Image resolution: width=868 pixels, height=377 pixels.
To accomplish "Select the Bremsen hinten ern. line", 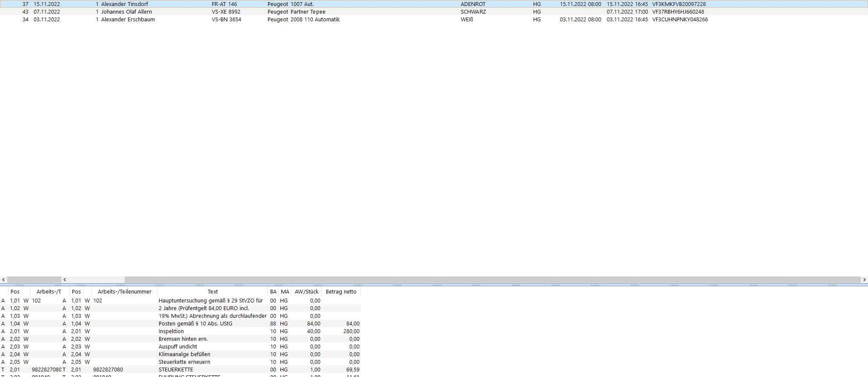I will [183, 339].
